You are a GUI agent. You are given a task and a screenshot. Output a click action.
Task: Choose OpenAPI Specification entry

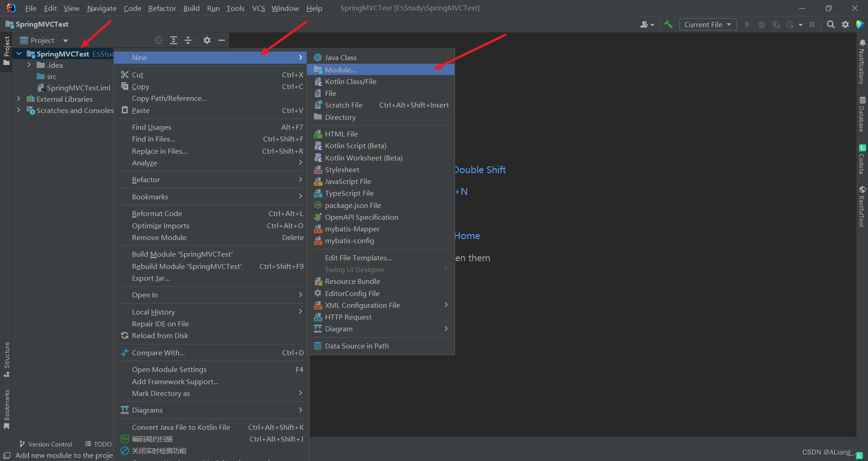tap(381, 217)
